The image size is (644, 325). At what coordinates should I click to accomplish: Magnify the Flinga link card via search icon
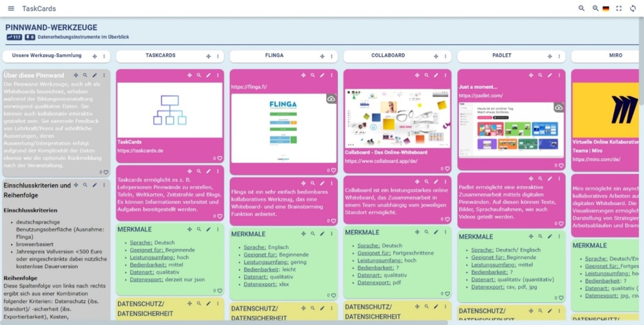pyautogui.click(x=313, y=76)
